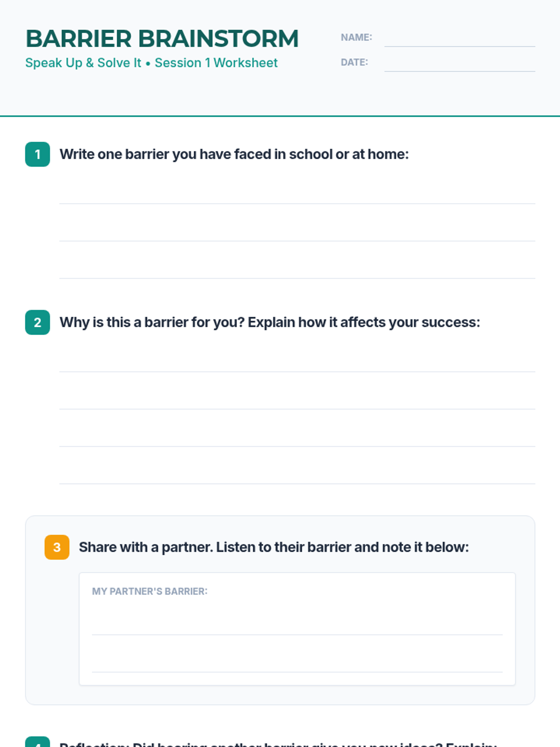Click the My Partner's Barrier label
560x747 pixels.
[x=149, y=592]
